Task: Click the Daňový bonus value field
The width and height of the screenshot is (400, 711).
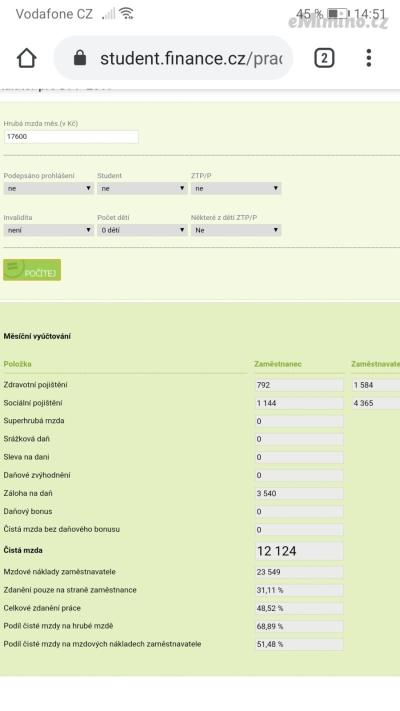Action: coord(299,511)
